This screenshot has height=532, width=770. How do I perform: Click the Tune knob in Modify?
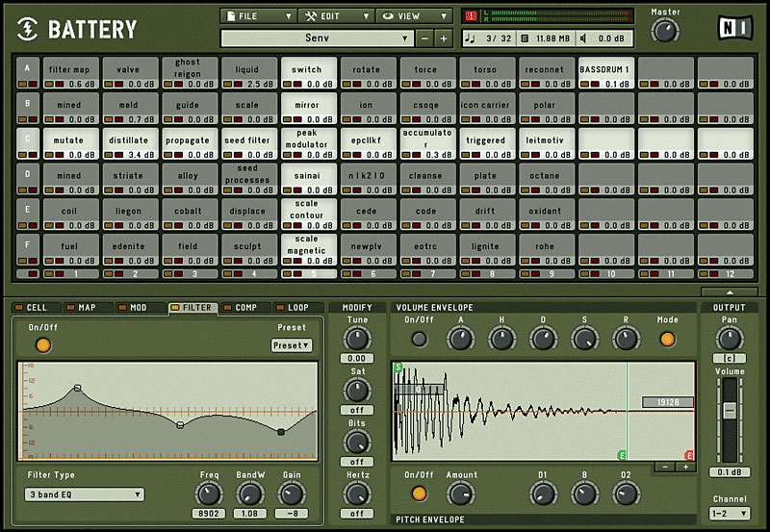[x=357, y=338]
